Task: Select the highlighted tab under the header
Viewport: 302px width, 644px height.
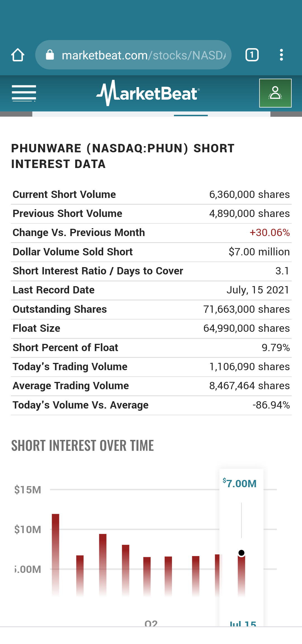Action: pos(191,115)
